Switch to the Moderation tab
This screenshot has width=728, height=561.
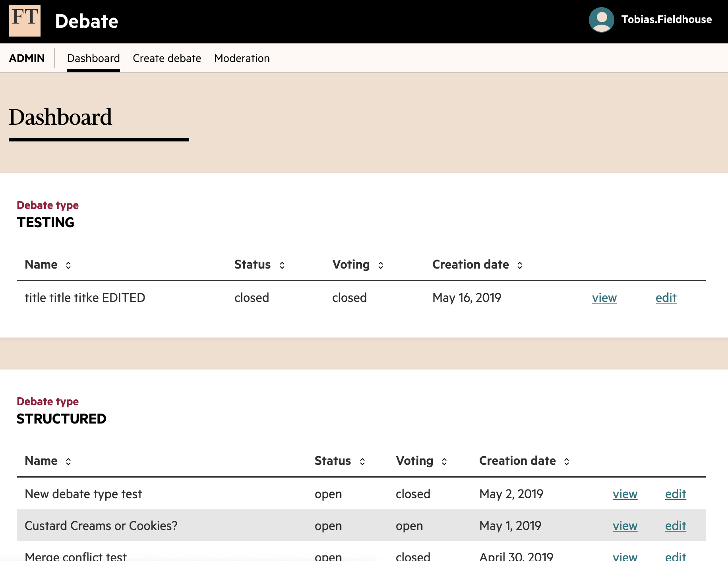(242, 58)
